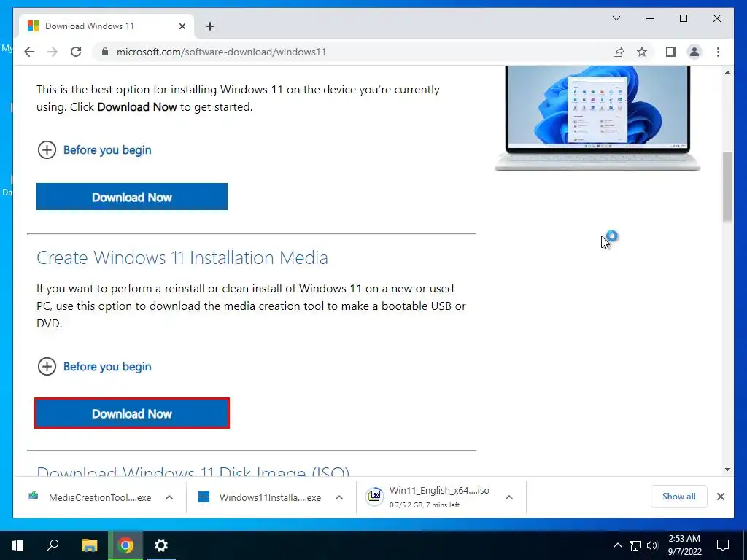Go back using the browser back arrow
Viewport: 747px width, 560px height.
(29, 52)
